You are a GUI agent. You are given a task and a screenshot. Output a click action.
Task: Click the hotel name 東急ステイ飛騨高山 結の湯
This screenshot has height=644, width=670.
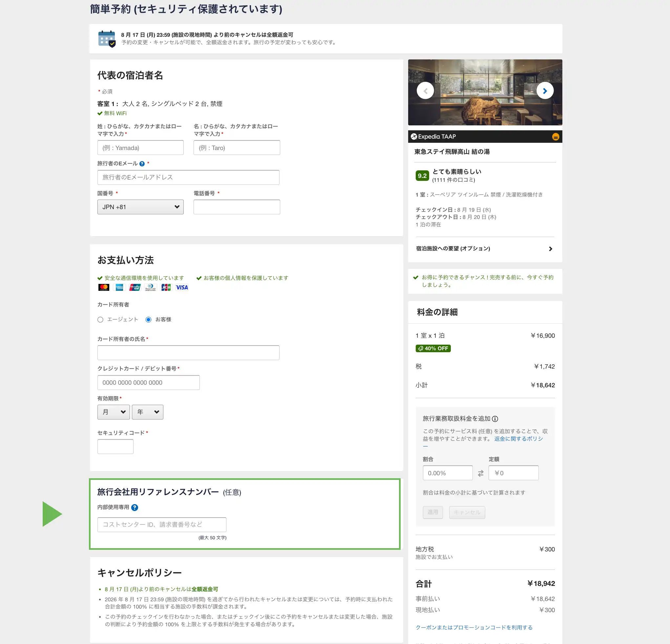[x=452, y=152]
